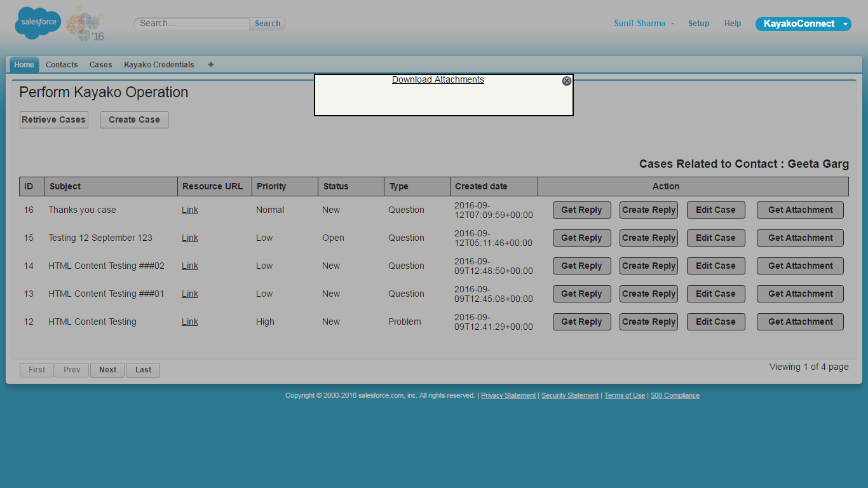Go to the Next page of cases
This screenshot has width=868, height=488.
107,370
